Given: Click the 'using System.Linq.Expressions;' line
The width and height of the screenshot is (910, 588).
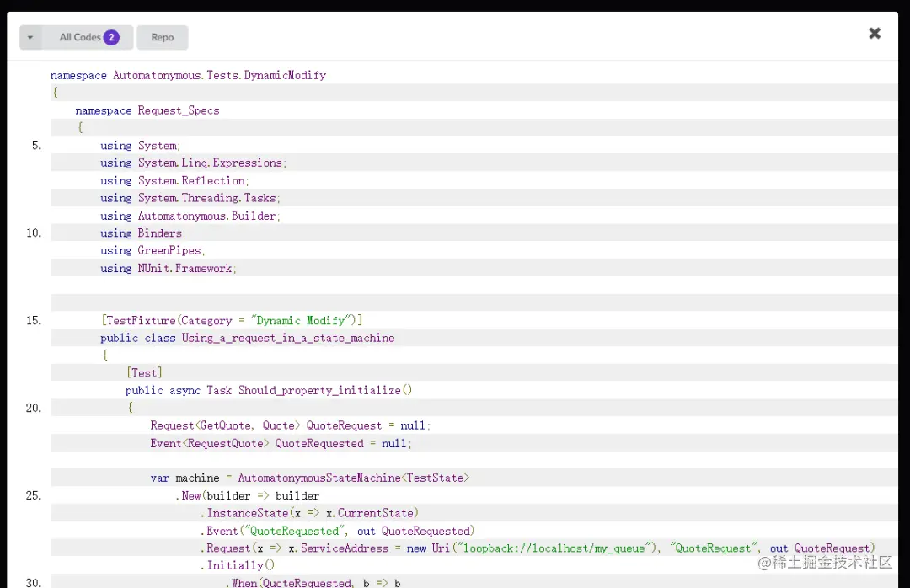Looking at the screenshot, I should pos(193,163).
